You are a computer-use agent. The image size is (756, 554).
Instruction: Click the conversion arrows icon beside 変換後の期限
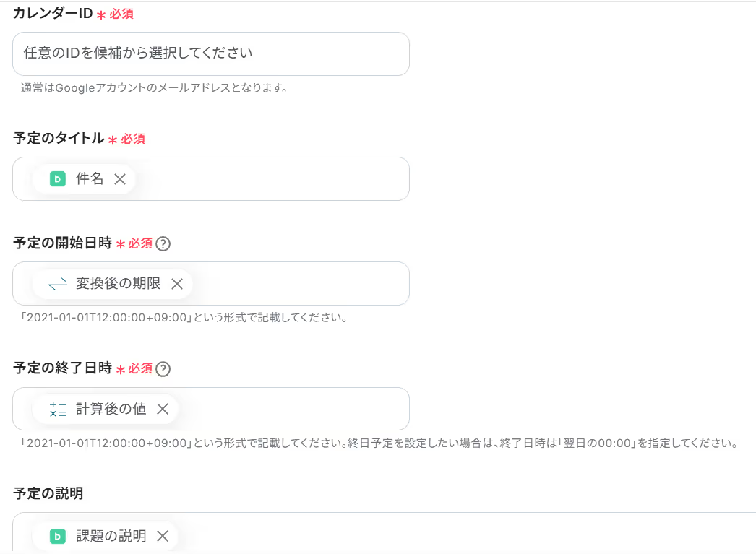58,284
